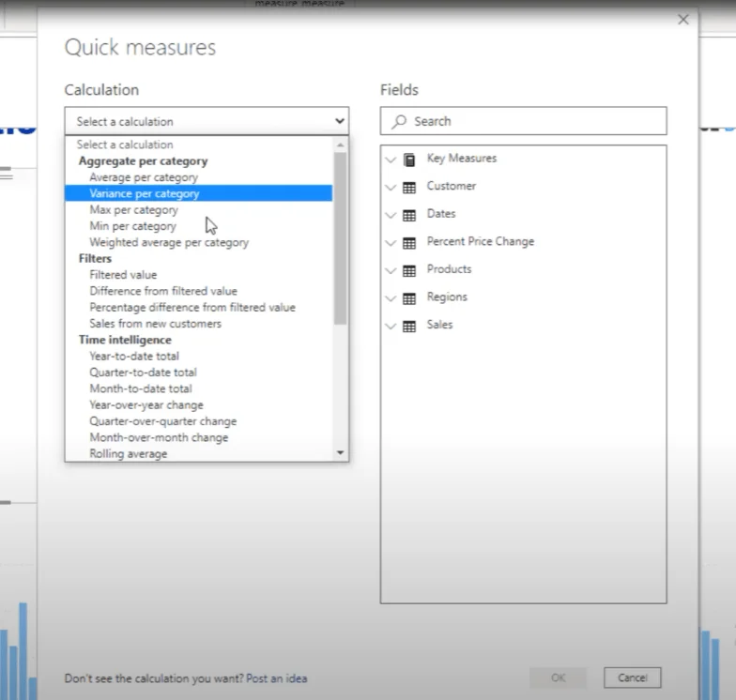Expand the Customer table chevron
Viewport: 736px width, 700px height.
click(x=391, y=188)
